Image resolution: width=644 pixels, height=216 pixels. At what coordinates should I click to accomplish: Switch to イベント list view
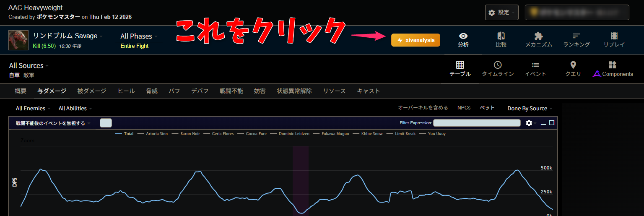[x=535, y=69]
